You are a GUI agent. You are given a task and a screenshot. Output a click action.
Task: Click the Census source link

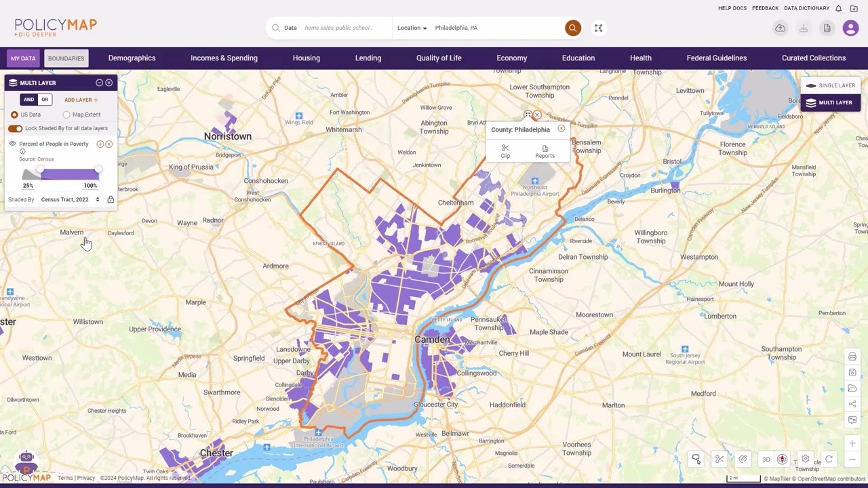coord(45,159)
